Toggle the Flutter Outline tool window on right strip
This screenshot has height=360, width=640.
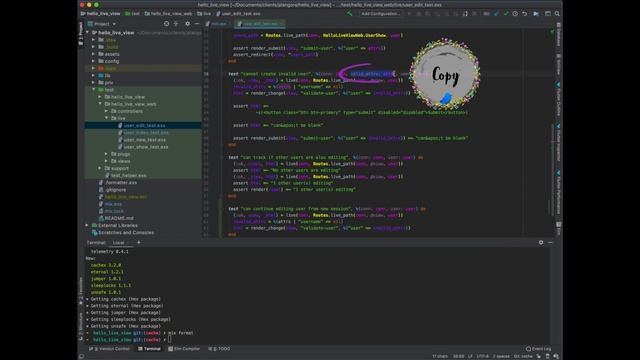[558, 99]
